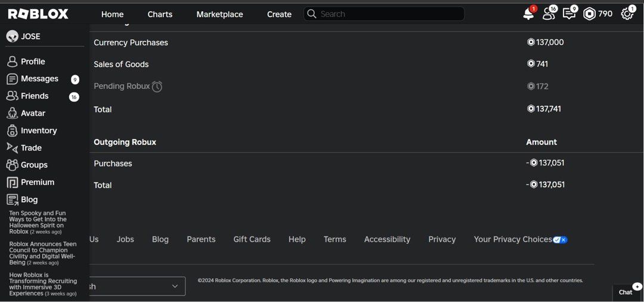644x302 pixels.
Task: Click the Premium sidebar icon
Action: coord(13,183)
